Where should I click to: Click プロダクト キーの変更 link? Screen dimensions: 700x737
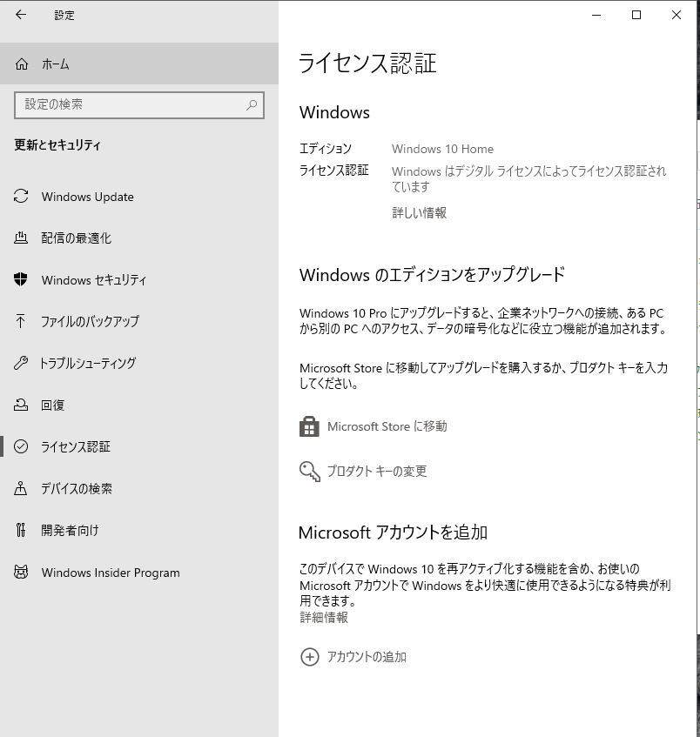click(x=377, y=471)
